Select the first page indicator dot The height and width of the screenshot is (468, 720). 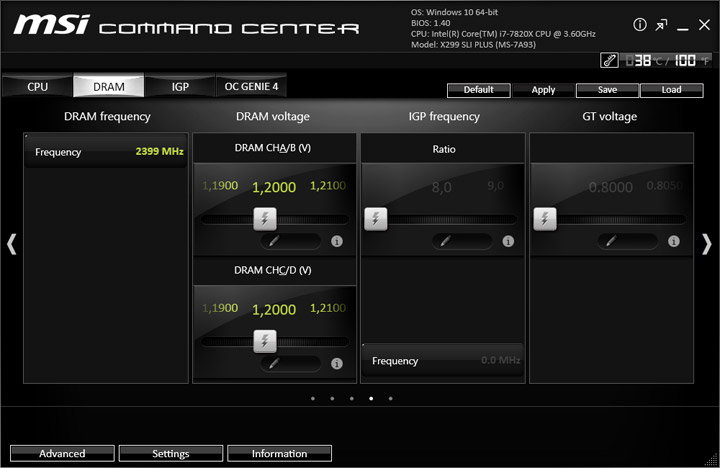(x=313, y=398)
